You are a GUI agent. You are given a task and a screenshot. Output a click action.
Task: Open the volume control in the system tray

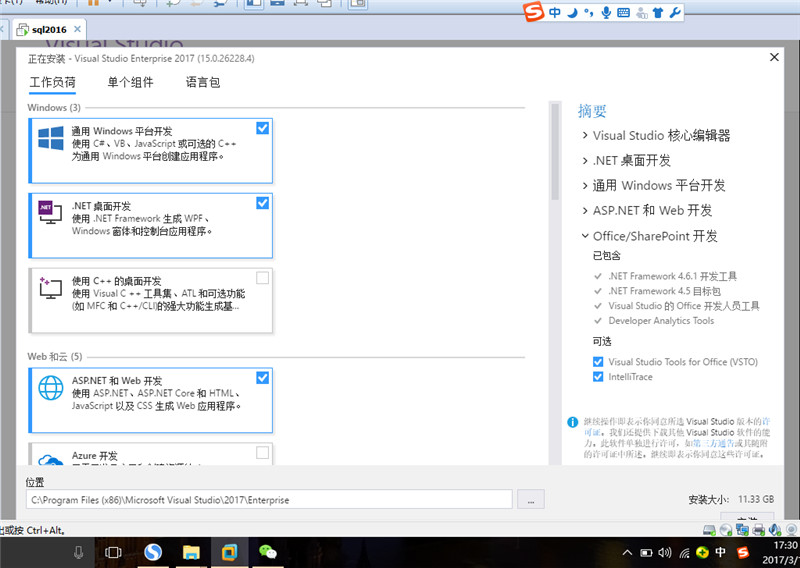[x=664, y=552]
